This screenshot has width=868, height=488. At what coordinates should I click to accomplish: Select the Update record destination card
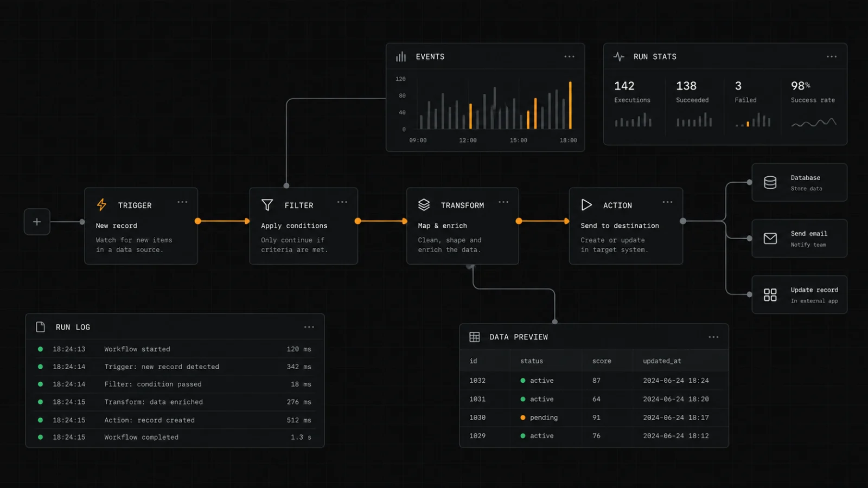pyautogui.click(x=799, y=295)
